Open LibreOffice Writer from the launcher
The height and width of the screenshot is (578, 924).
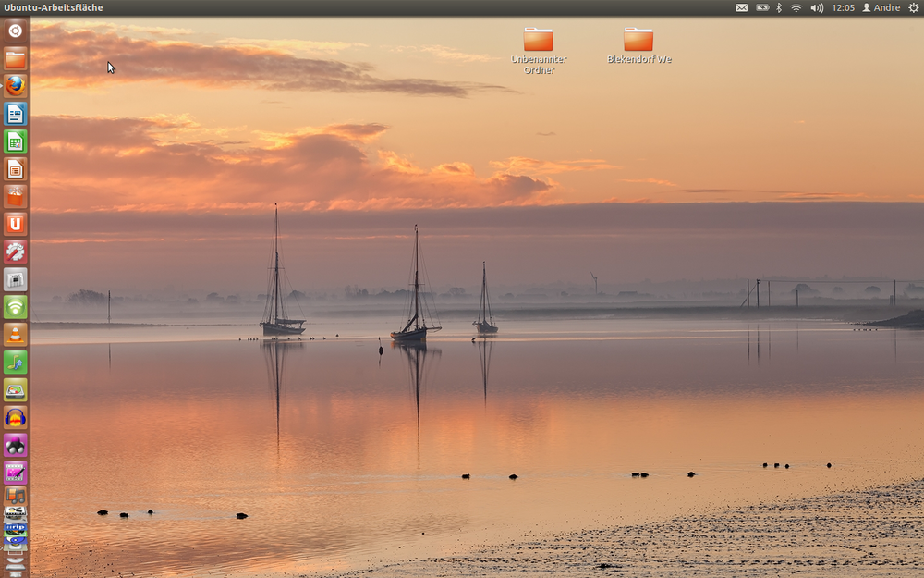pos(15,114)
